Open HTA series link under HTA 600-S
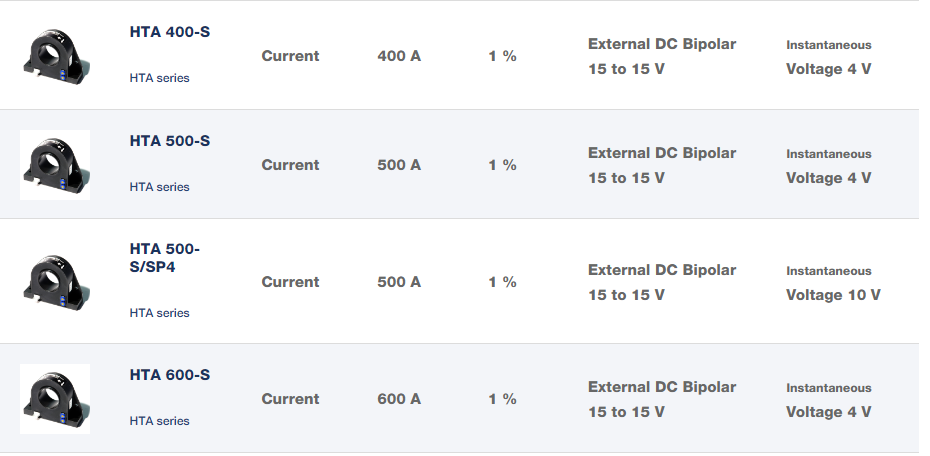This screenshot has height=456, width=930. coord(159,421)
